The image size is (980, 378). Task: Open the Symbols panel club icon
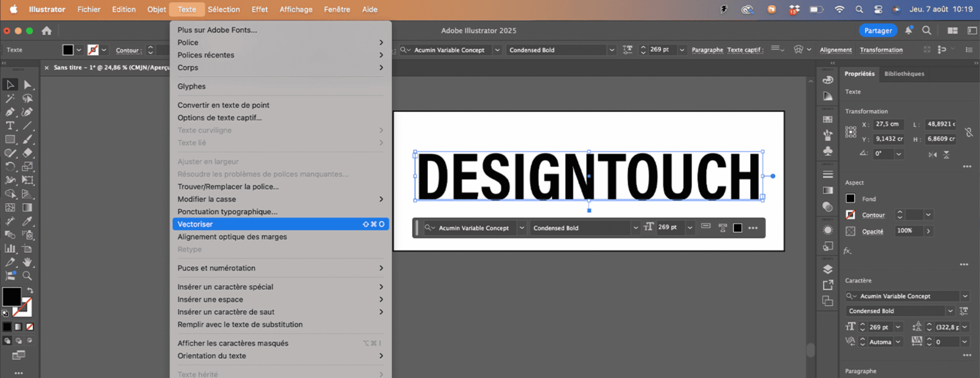coord(828,151)
